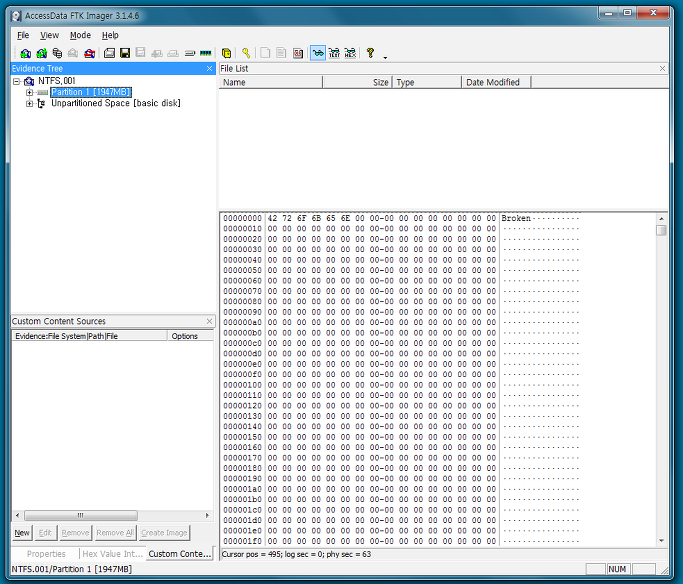This screenshot has height=584, width=683.
Task: Sort file list by Name column
Action: 270,82
